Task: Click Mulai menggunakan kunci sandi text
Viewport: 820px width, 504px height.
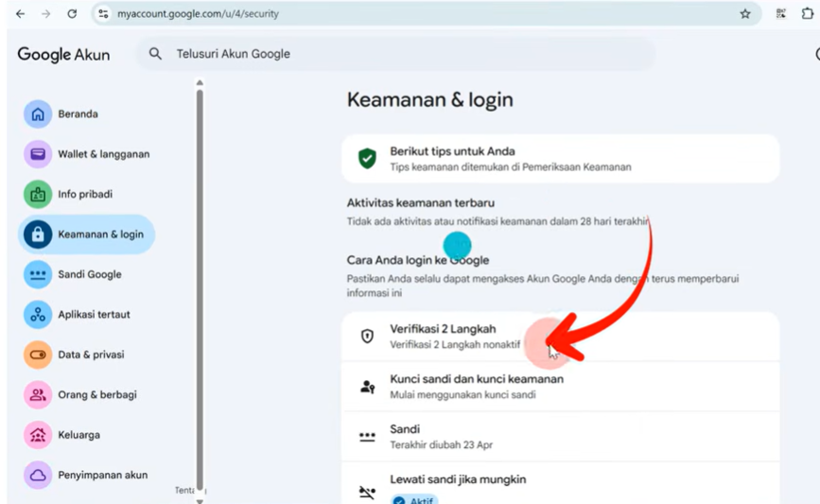Action: coord(462,394)
